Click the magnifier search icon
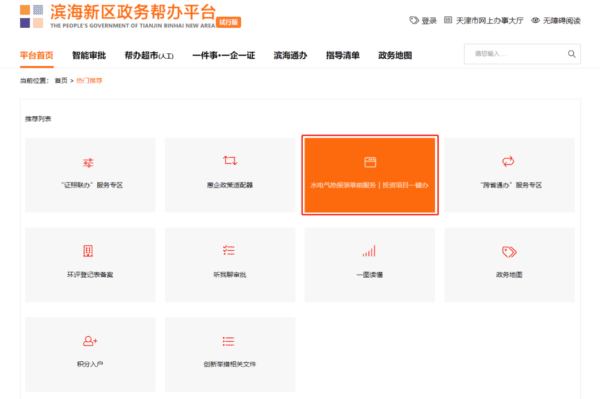 (571, 54)
